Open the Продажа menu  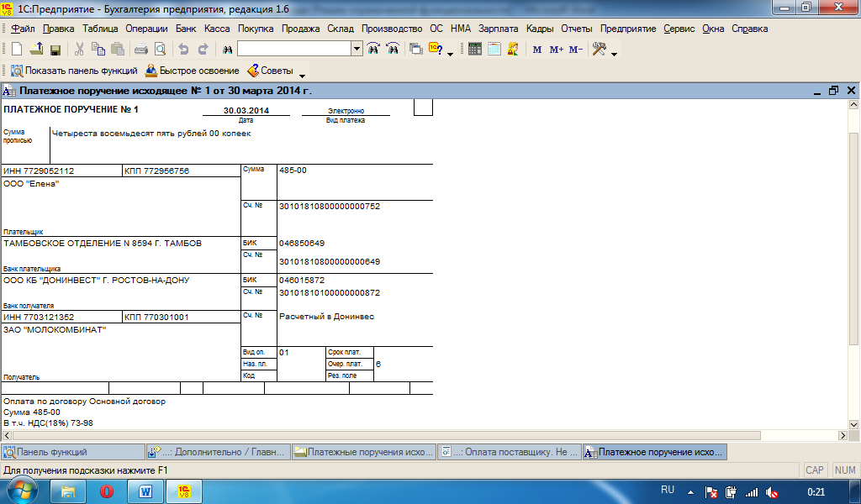(300, 29)
